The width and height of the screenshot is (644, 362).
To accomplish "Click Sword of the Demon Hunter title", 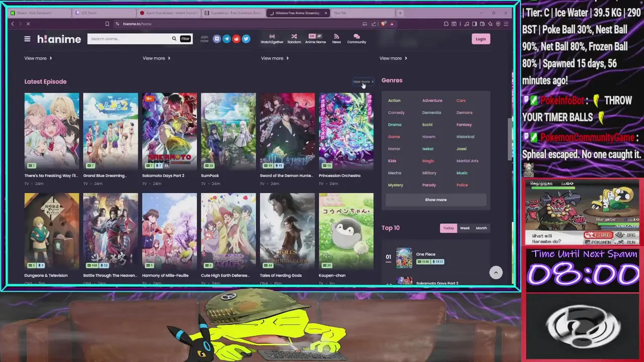I will [x=286, y=175].
